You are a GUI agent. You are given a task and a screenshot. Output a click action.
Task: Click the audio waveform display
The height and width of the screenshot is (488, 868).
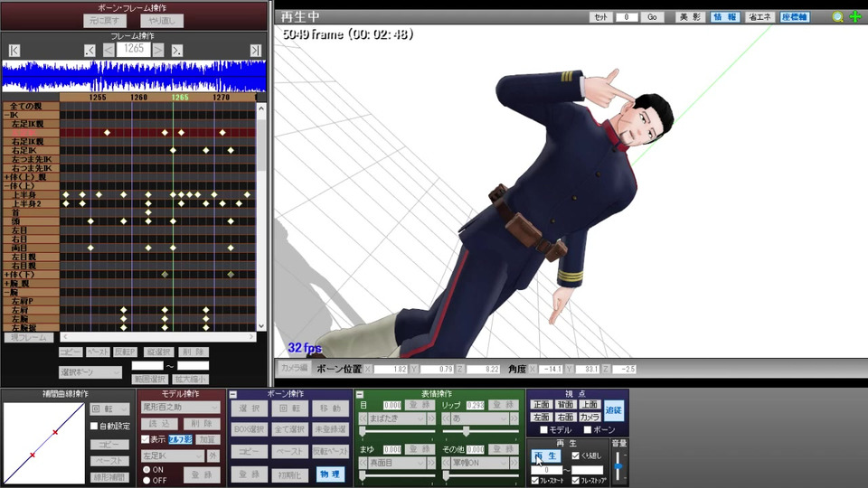click(134, 76)
